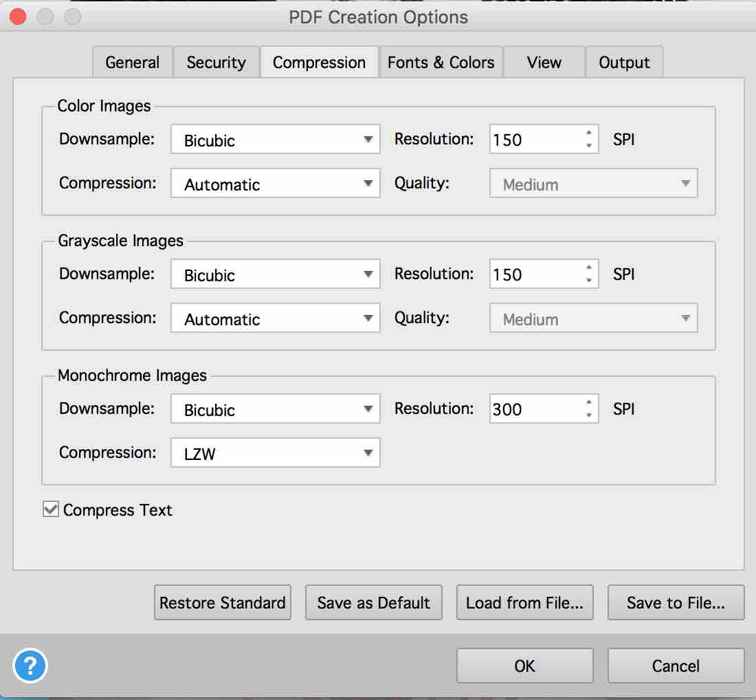Click Load from File button
This screenshot has height=700, width=756.
pyautogui.click(x=524, y=602)
